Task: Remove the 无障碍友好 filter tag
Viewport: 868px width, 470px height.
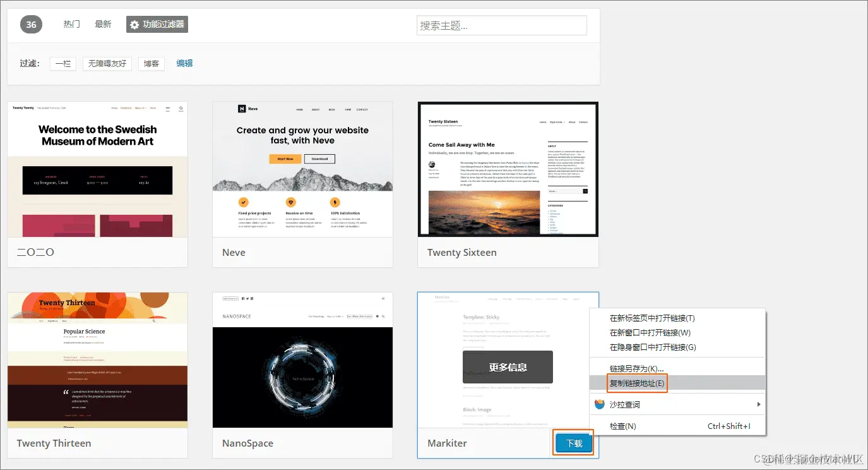Action: tap(106, 63)
